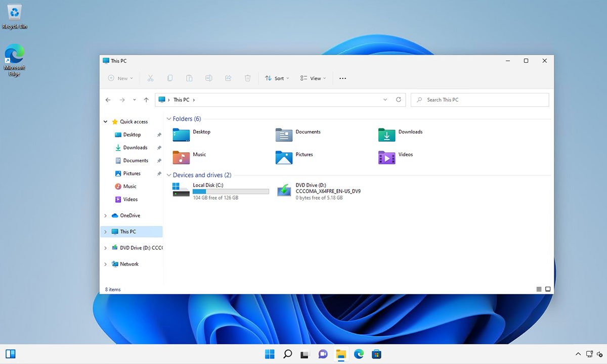Viewport: 607px width, 364px height.
Task: Open the Windows Start menu
Action: pyautogui.click(x=270, y=354)
